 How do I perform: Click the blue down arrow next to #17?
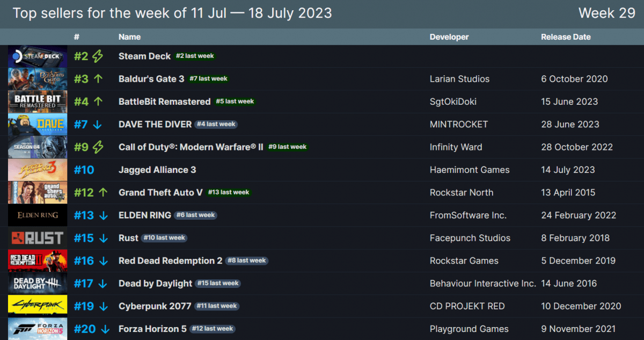pos(104,283)
